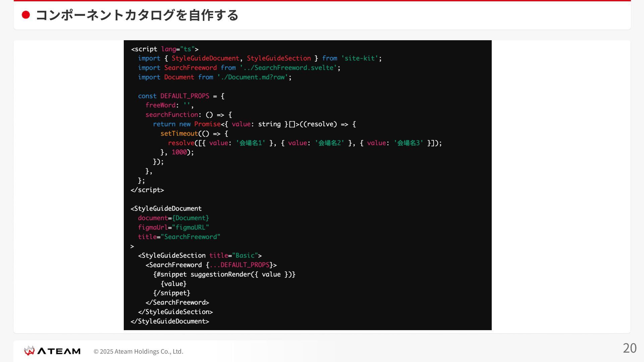Click the <StyleGuideSection title="Basic"> line
This screenshot has height=362, width=644.
200,255
